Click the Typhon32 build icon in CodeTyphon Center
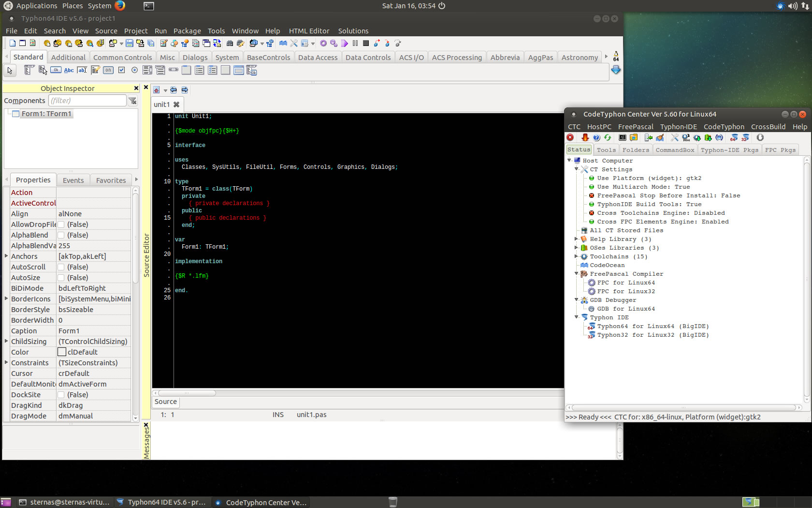Screen dimensions: 812x508 (x=745, y=138)
